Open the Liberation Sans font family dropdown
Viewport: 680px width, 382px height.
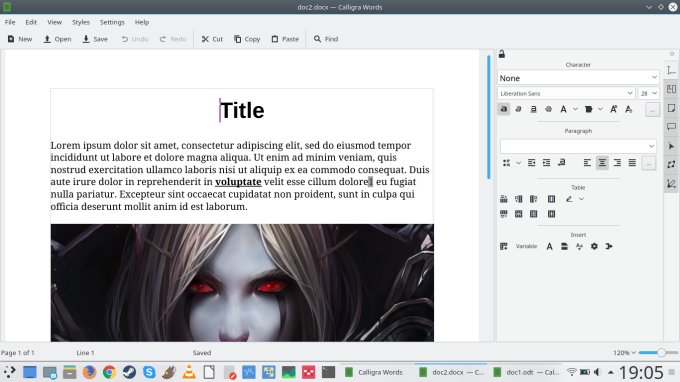[566, 93]
